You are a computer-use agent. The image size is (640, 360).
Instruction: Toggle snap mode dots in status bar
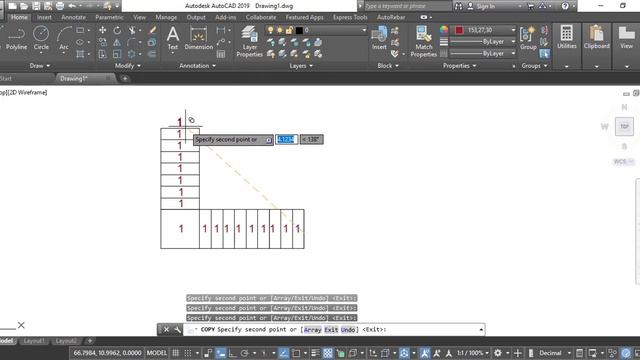click(188, 353)
